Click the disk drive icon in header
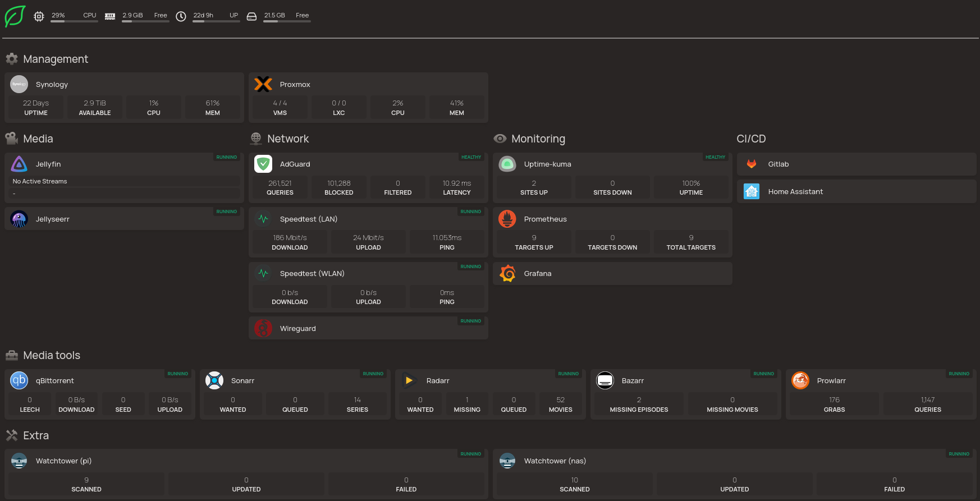Viewport: 980px width, 501px height. pyautogui.click(x=252, y=17)
